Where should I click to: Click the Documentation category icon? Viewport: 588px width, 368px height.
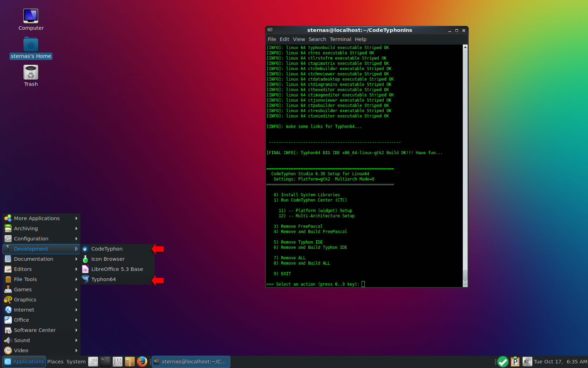8,259
